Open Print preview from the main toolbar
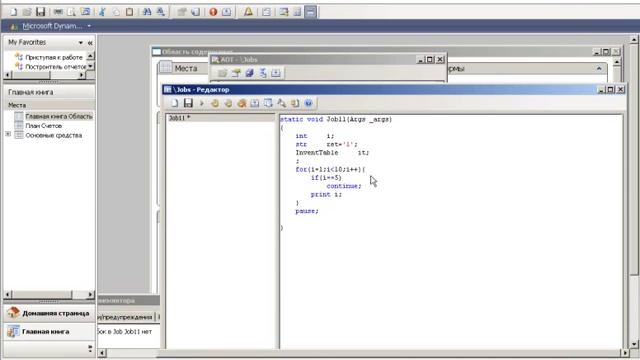 tap(72, 12)
